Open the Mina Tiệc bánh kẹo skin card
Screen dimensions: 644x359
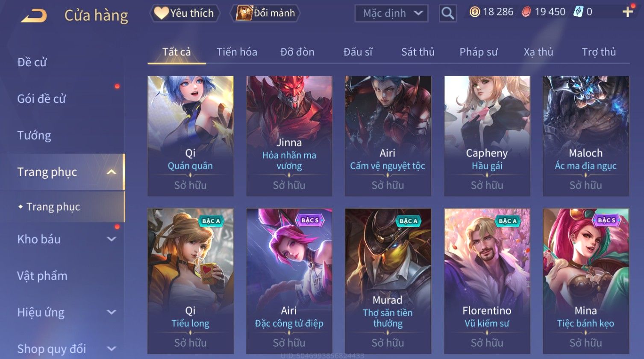pyautogui.click(x=586, y=281)
